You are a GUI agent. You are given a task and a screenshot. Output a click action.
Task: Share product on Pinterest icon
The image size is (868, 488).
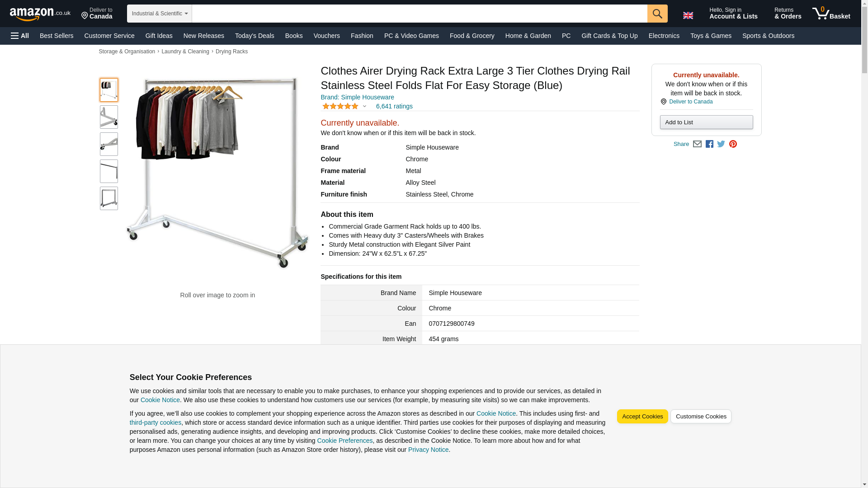pyautogui.click(x=733, y=144)
